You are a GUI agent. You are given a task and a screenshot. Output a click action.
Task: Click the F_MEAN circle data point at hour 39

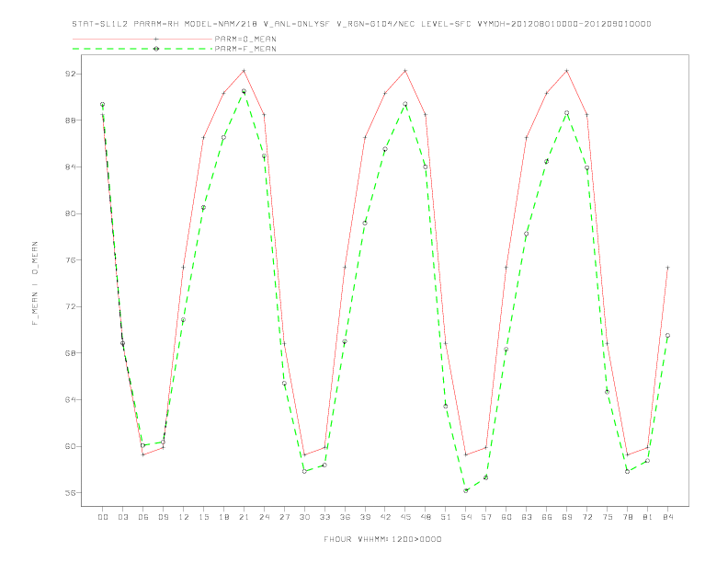coord(365,223)
